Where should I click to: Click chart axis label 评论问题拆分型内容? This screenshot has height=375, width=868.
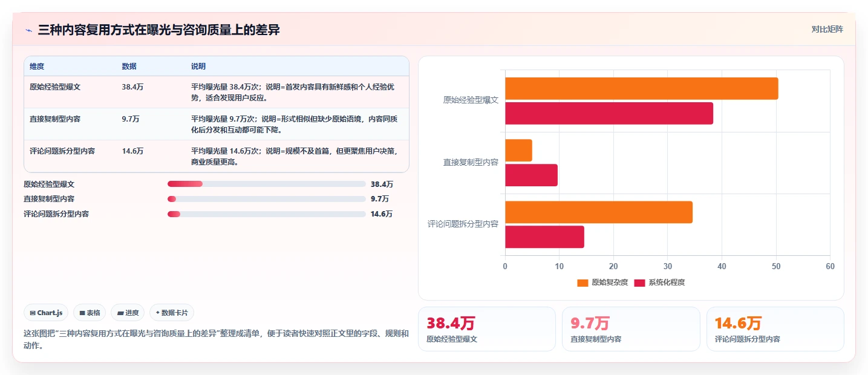point(463,224)
